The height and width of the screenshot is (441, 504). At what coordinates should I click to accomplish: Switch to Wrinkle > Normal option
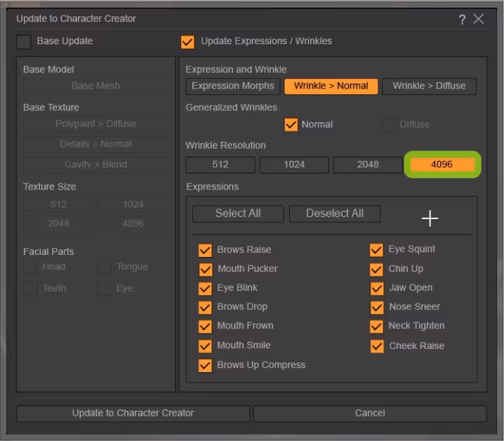click(331, 86)
